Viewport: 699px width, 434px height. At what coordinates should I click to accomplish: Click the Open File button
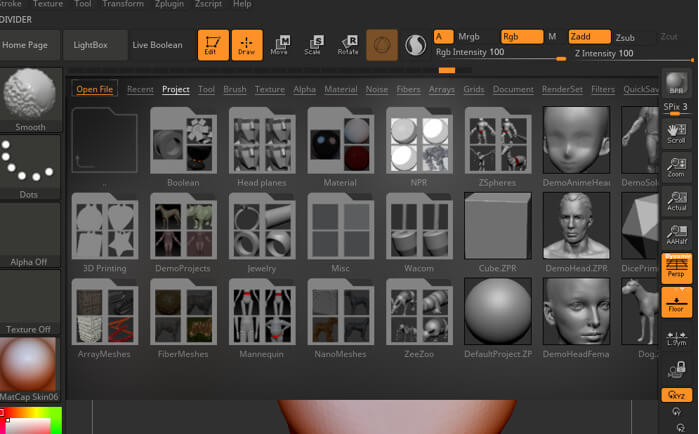click(x=95, y=90)
